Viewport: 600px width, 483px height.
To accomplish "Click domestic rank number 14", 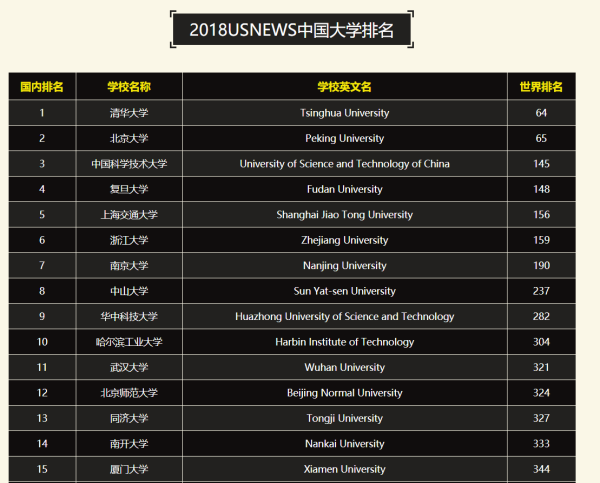I will 42,444.
